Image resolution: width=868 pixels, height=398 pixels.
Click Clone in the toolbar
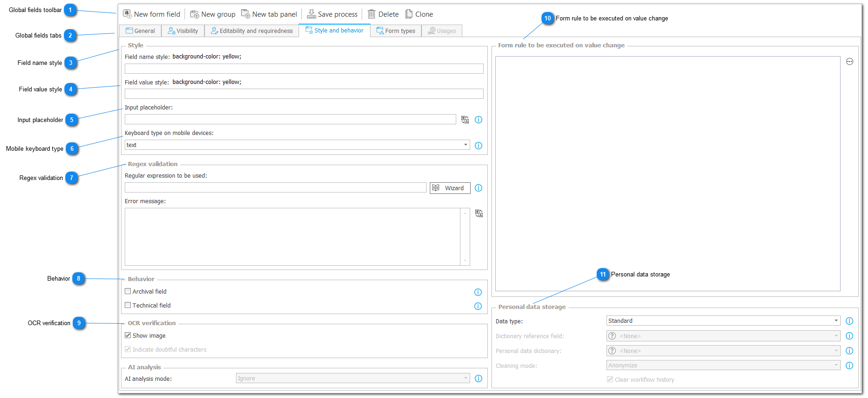(419, 14)
